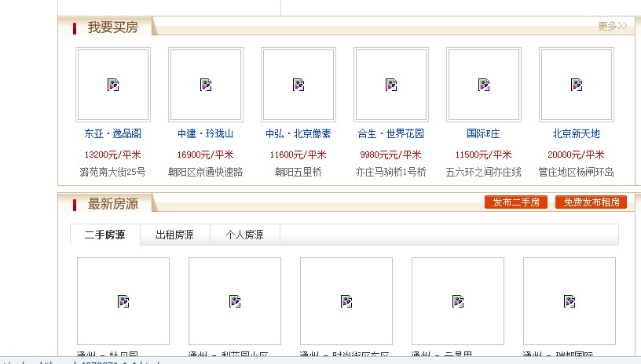The height and width of the screenshot is (364, 641).
Task: Open thumbnail image of 中弘·北京像素
Action: [299, 85]
